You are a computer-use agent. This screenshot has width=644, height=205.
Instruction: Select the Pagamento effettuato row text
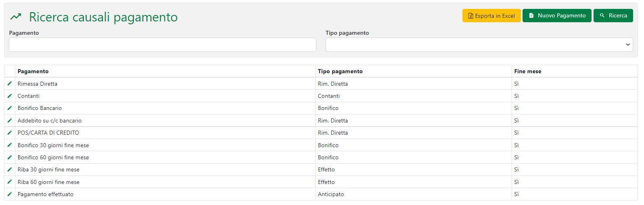point(46,194)
